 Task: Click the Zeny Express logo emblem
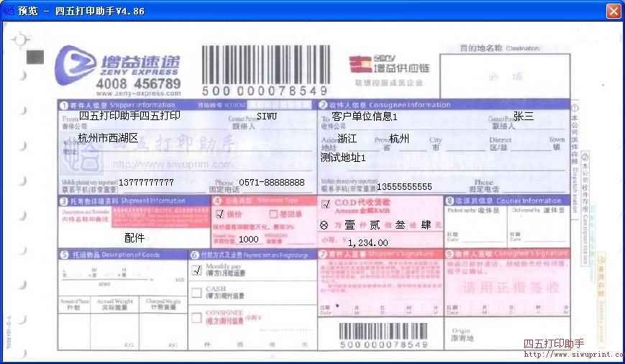pos(75,65)
